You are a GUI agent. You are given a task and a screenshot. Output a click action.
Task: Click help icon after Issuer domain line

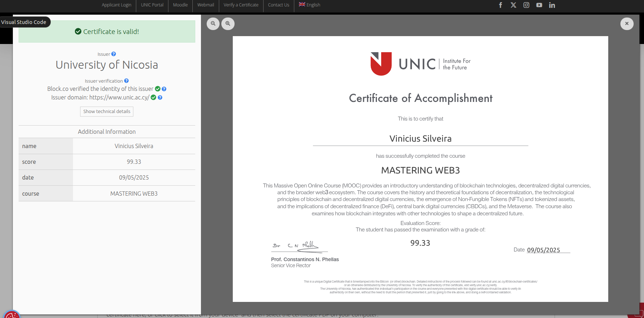pyautogui.click(x=160, y=97)
